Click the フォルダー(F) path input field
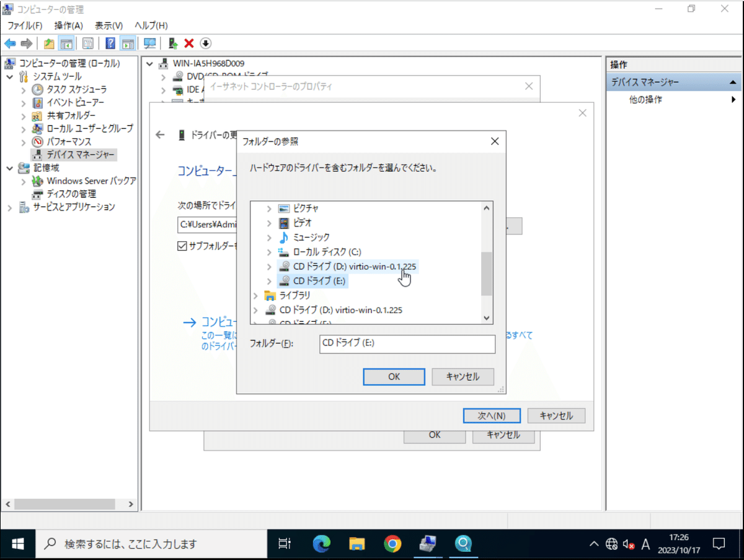Viewport: 744px width, 560px height. point(407,344)
